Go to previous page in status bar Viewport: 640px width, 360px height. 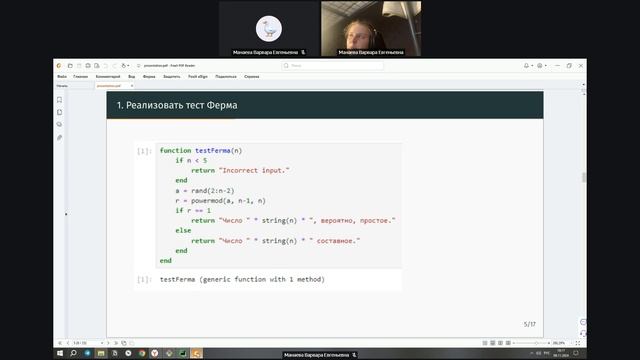coord(68,343)
